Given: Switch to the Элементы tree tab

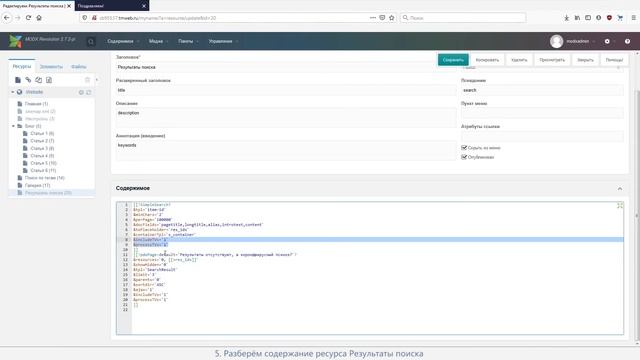Looking at the screenshot, I should click(51, 66).
